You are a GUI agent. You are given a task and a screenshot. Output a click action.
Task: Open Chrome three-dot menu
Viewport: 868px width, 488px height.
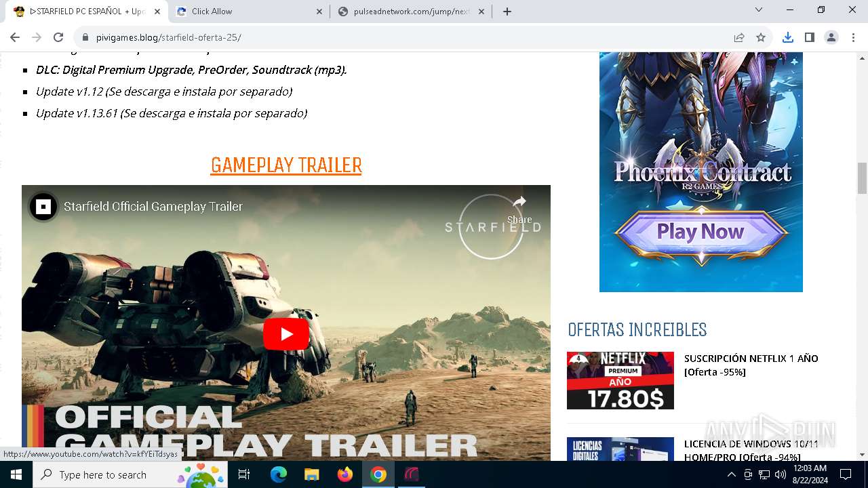coord(853,37)
